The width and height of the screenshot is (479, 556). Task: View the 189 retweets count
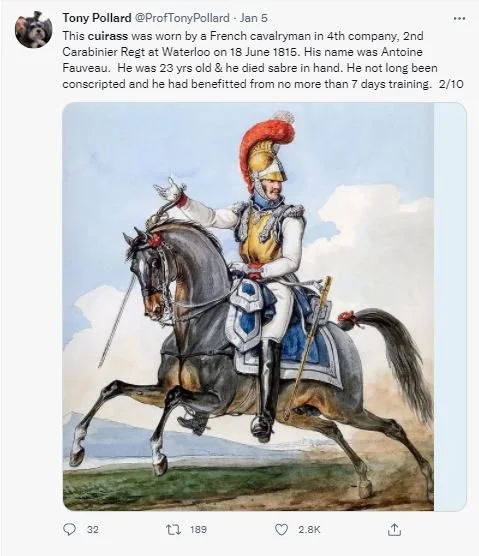(x=198, y=530)
